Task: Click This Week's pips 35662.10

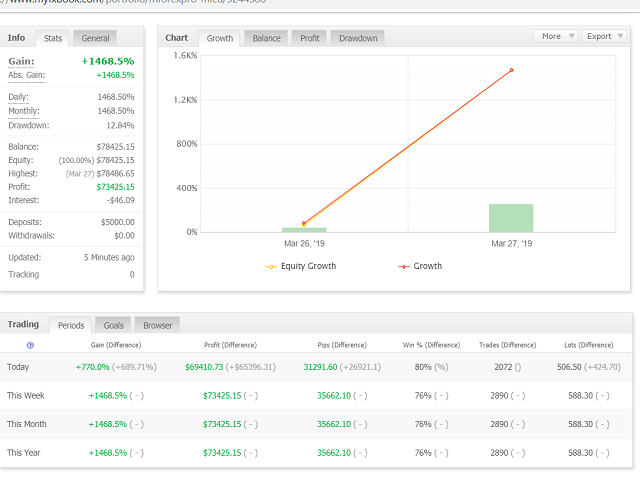Action: pyautogui.click(x=334, y=396)
